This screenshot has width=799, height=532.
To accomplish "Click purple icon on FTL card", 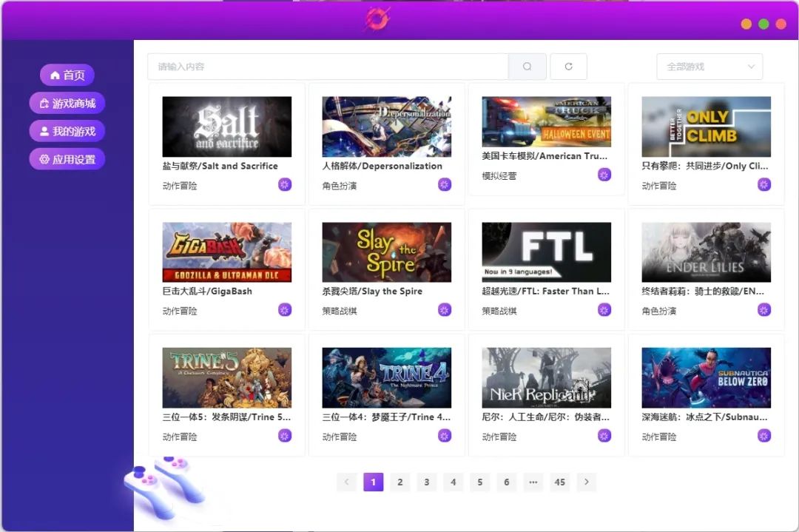I will [x=604, y=310].
